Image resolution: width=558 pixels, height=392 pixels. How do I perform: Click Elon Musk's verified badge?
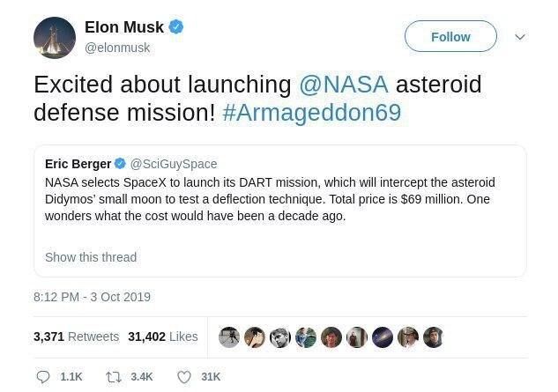[175, 27]
